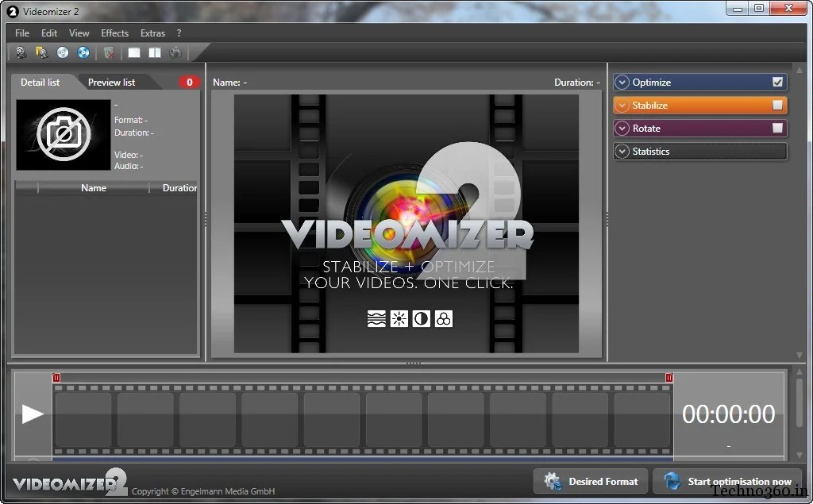Click the no-image video thumbnail
Image resolution: width=813 pixels, height=504 pixels.
coord(64,135)
